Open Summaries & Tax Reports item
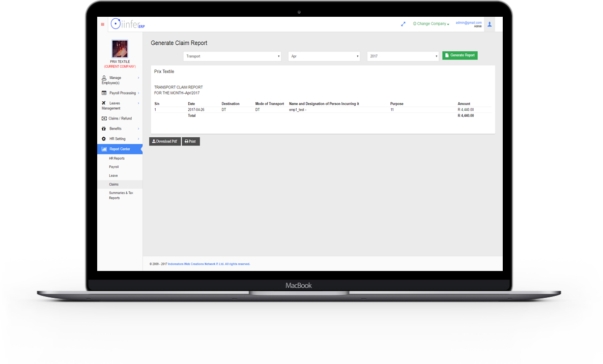The image size is (603, 364). click(x=121, y=195)
